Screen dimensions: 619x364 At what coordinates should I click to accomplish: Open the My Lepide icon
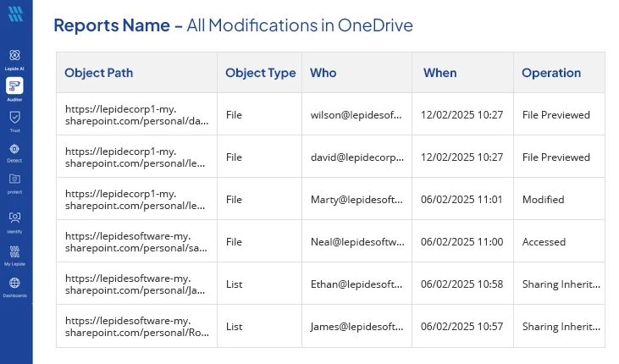pyautogui.click(x=14, y=251)
